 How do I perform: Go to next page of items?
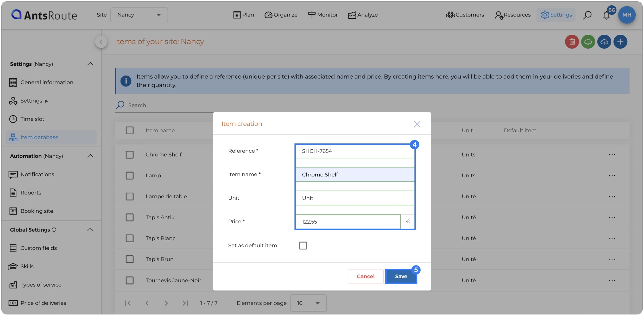click(166, 303)
